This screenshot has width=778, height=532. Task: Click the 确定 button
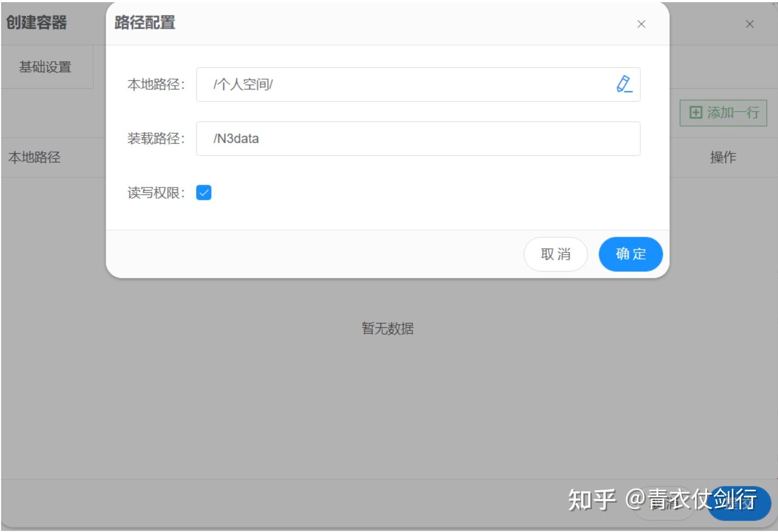coord(631,254)
